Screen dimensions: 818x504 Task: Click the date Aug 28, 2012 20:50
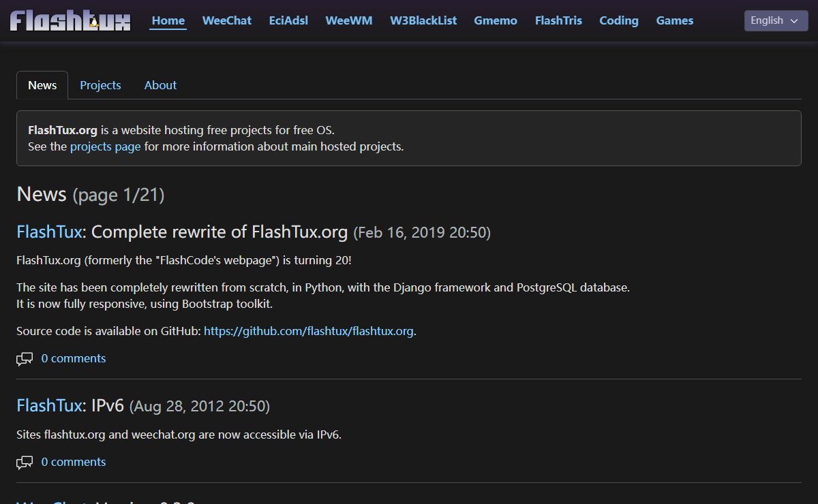tap(200, 407)
